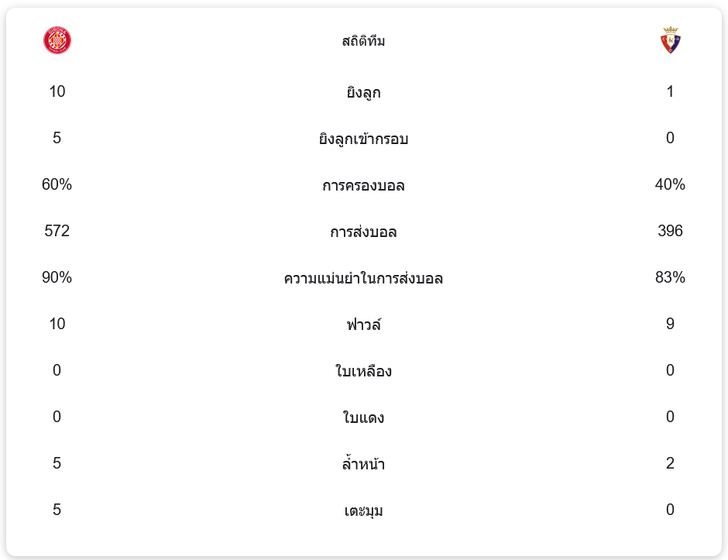This screenshot has height=560, width=728.
Task: Click the ล้ำหน้า offsides label
Action: (x=363, y=465)
